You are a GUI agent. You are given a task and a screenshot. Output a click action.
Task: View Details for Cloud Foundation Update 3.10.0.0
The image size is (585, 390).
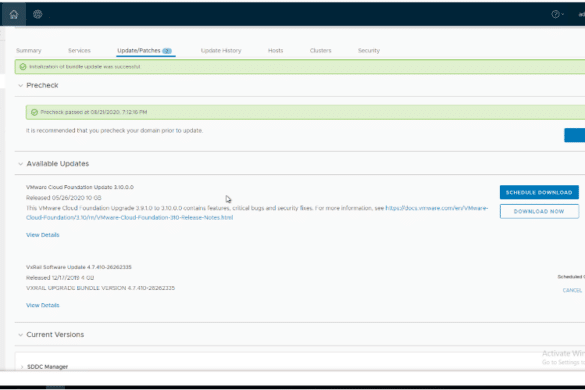43,235
